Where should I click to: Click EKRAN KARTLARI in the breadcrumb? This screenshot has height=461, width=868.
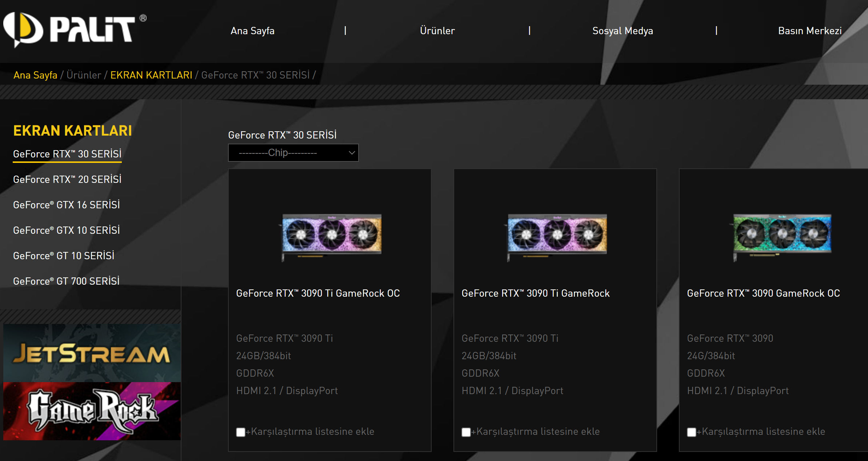click(x=151, y=75)
